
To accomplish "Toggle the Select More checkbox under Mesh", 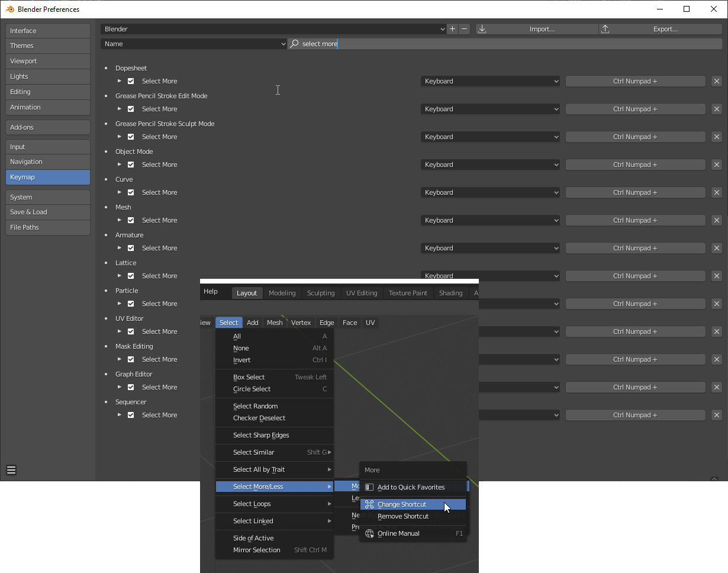I will [131, 220].
